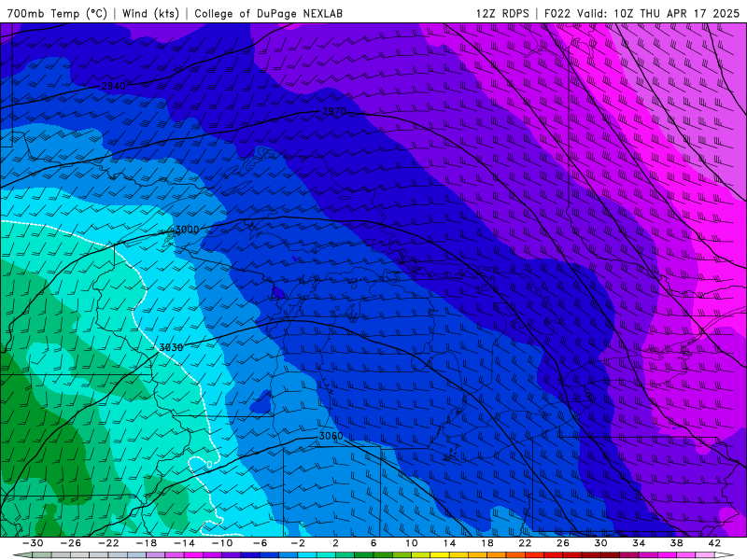This screenshot has height=560, width=747.
Task: Click the 42 value on the color scale
Action: (714, 543)
